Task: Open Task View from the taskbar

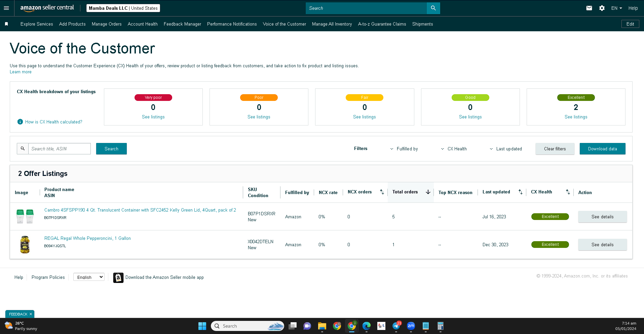Action: coord(293,326)
